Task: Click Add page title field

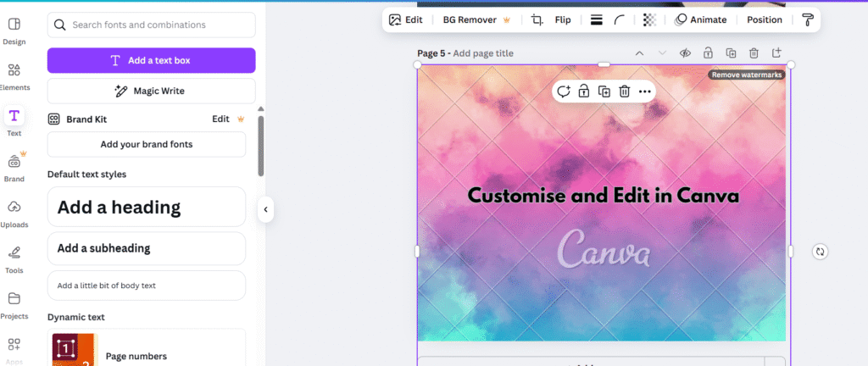Action: tap(483, 53)
